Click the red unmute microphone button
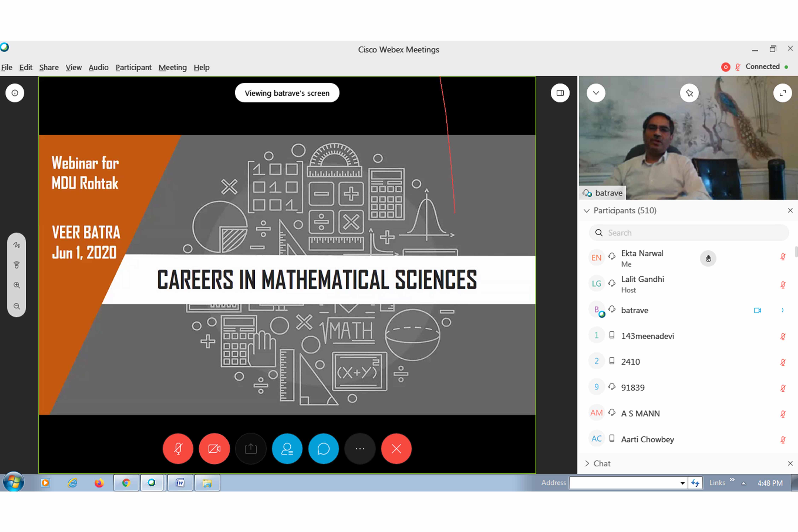798x532 pixels. tap(178, 449)
